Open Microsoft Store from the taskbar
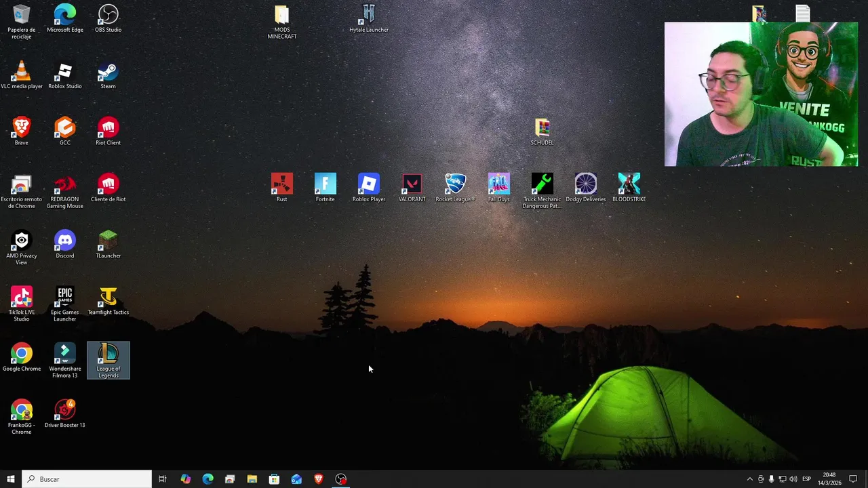 tap(274, 479)
